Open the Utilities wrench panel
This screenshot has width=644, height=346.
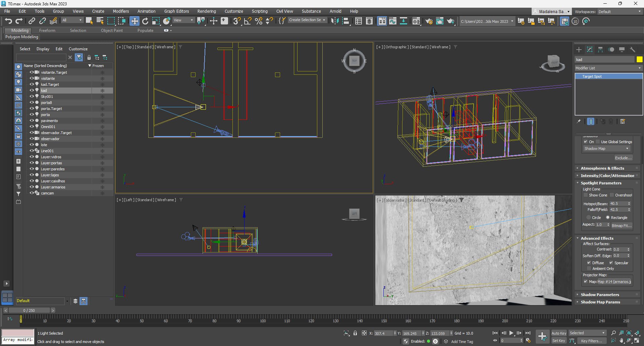tap(633, 50)
